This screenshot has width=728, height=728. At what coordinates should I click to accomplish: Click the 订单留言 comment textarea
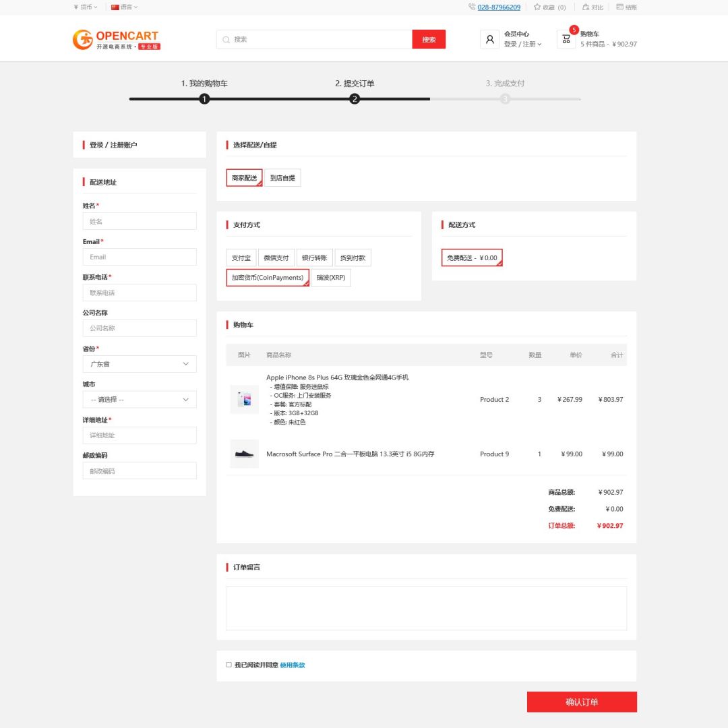(426, 608)
